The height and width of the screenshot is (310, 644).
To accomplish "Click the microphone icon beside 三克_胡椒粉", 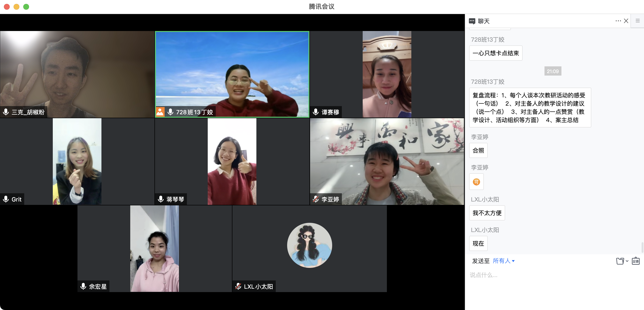I will click(x=6, y=112).
